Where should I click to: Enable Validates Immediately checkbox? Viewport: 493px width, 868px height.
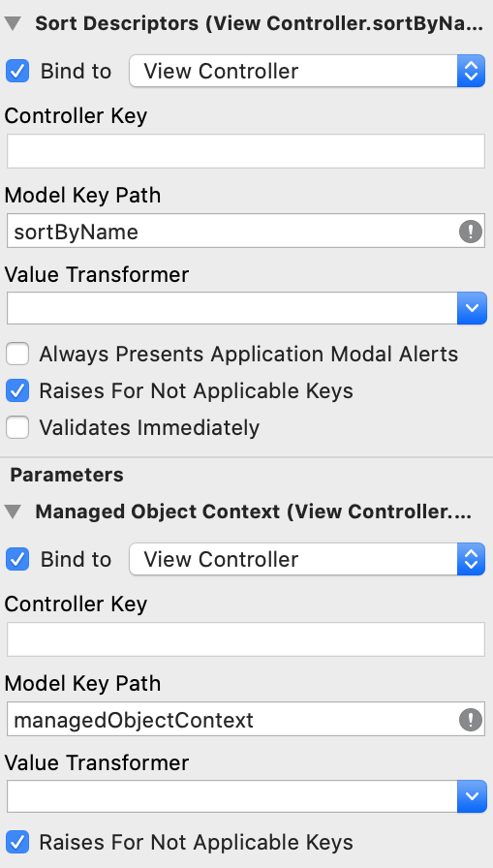[17, 428]
